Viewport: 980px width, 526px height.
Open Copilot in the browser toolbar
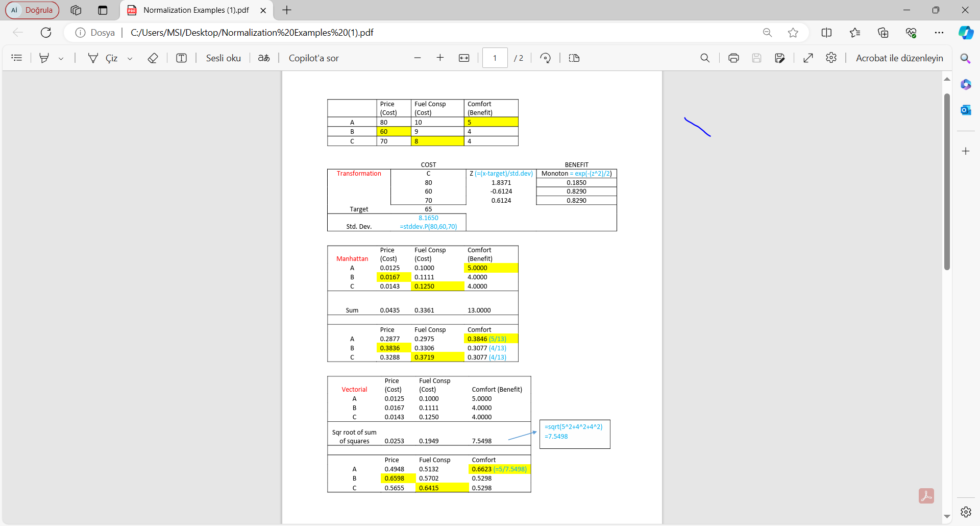tap(966, 33)
